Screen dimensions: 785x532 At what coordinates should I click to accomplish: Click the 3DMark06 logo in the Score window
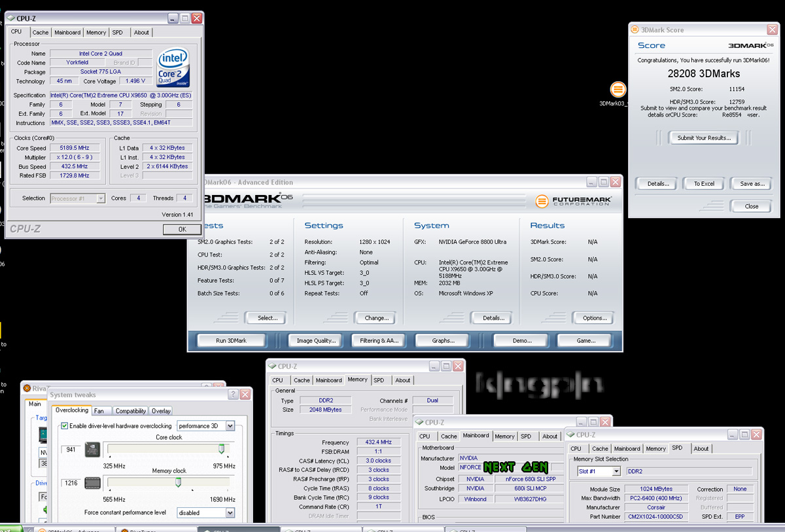pyautogui.click(x=751, y=45)
